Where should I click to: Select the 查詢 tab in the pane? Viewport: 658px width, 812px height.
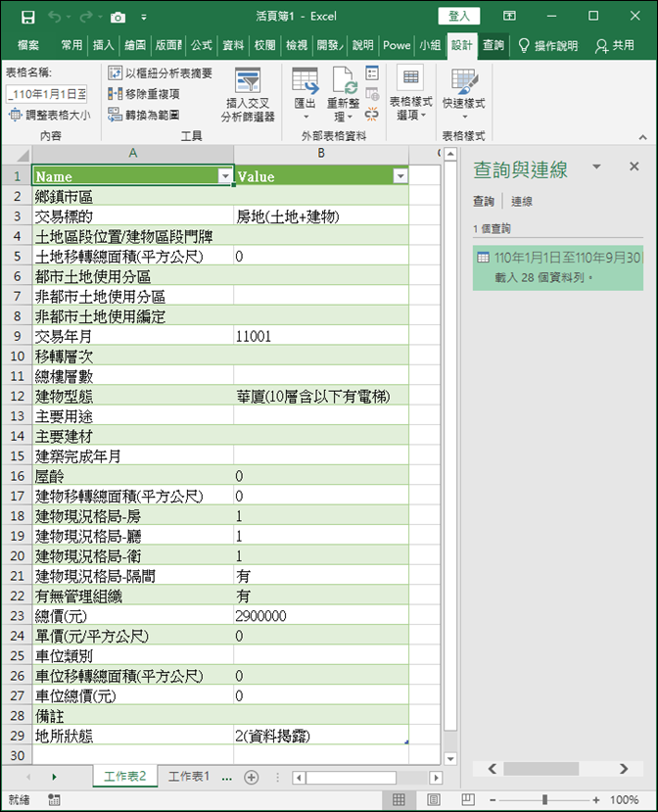coord(484,202)
